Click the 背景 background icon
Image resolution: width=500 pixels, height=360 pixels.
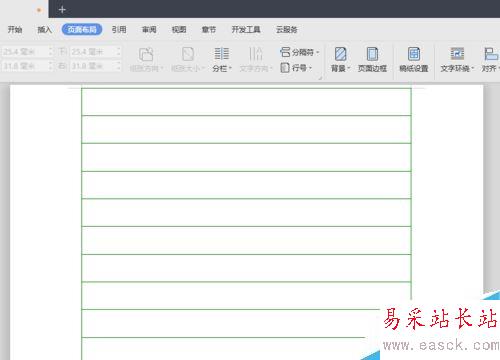(x=340, y=54)
